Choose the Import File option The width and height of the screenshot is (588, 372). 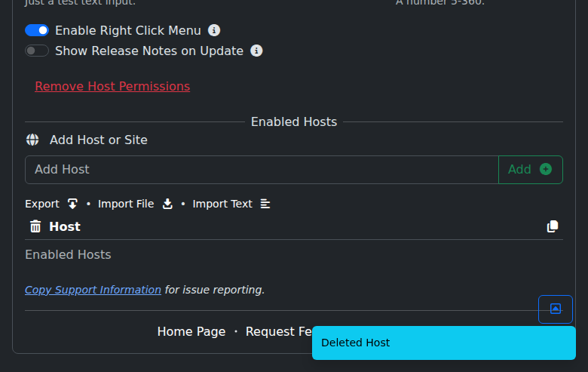126,204
